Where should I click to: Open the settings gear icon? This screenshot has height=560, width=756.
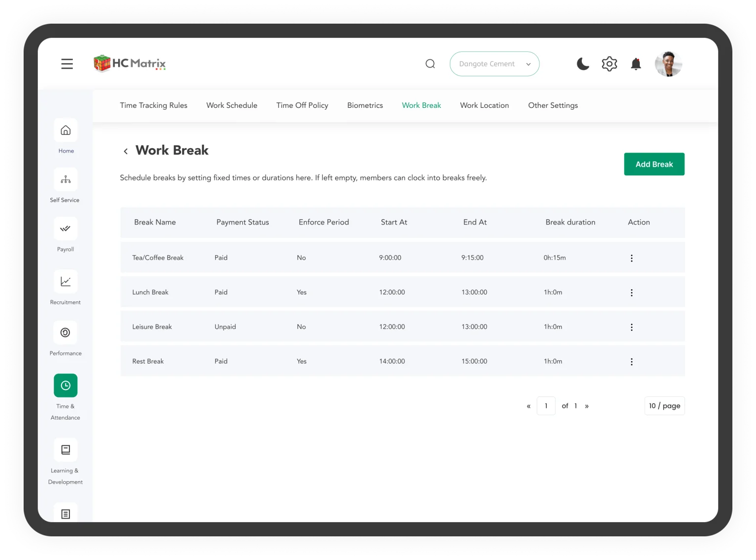tap(609, 64)
